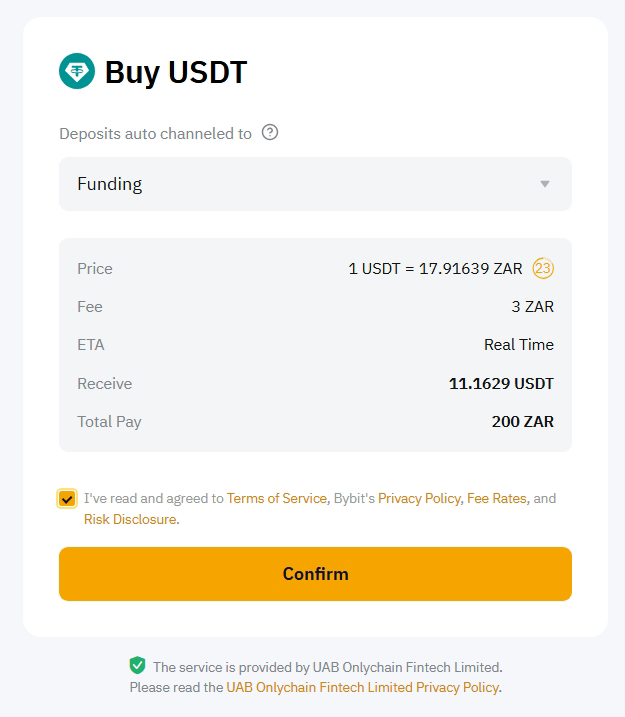This screenshot has height=717, width=625.
Task: Open the Terms of Service link
Action: (x=277, y=498)
